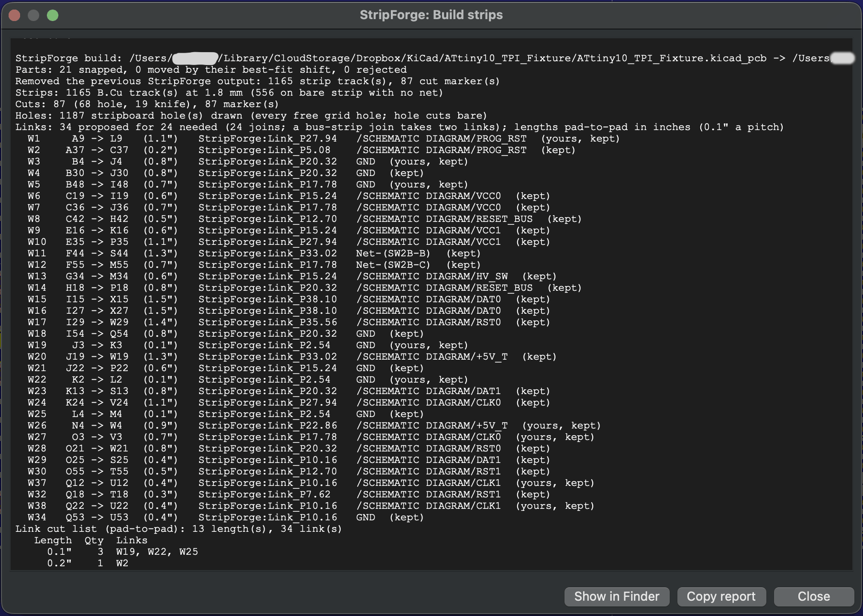Select the line 'Parts: 21 snapped'
Screen dimensions: 863x616
click(211, 70)
